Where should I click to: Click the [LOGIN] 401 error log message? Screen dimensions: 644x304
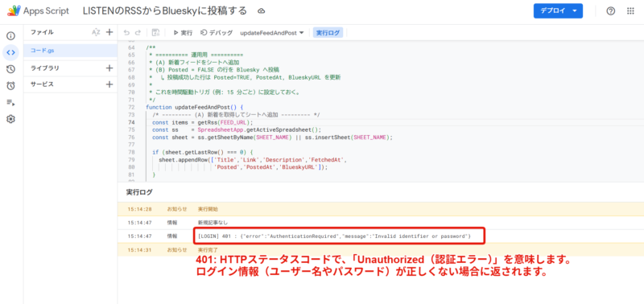pyautogui.click(x=334, y=236)
